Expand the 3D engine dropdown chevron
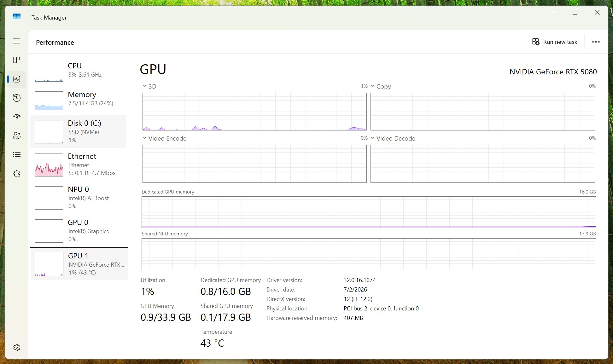 click(x=144, y=86)
